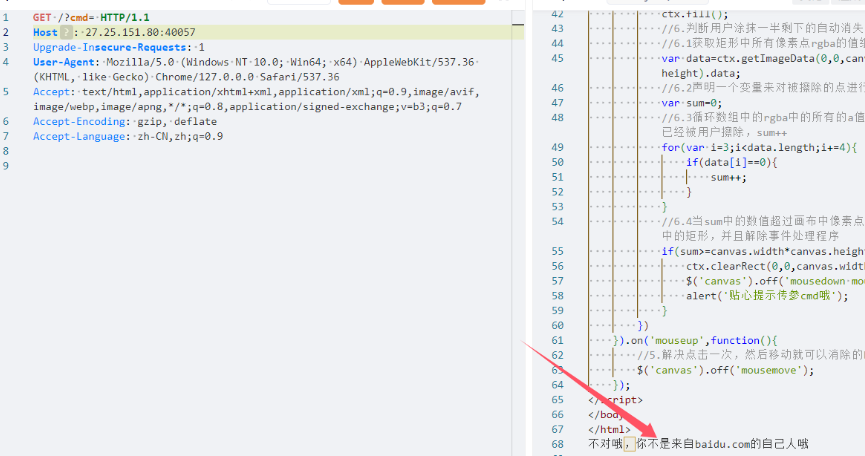Click request line number 8
The width and height of the screenshot is (865, 456).
[x=6, y=151]
